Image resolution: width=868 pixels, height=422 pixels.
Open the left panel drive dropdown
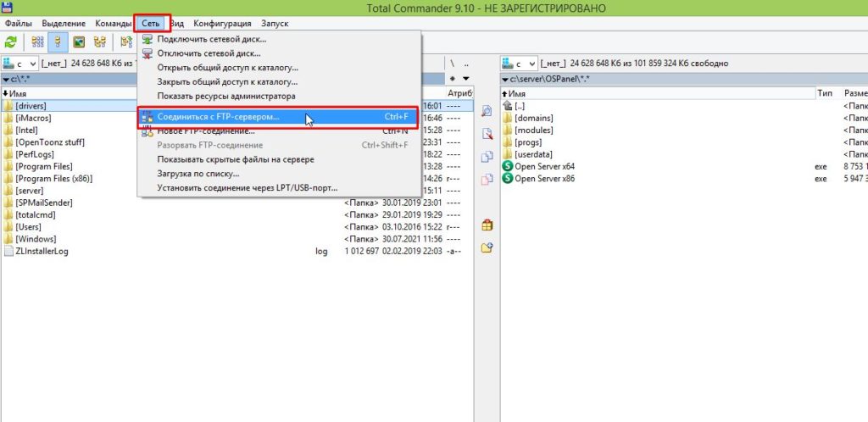click(x=32, y=64)
